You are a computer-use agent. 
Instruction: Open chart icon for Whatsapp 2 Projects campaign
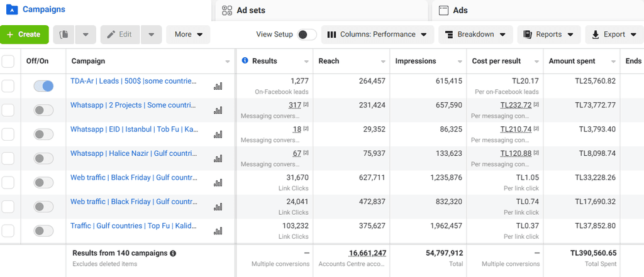(x=218, y=110)
